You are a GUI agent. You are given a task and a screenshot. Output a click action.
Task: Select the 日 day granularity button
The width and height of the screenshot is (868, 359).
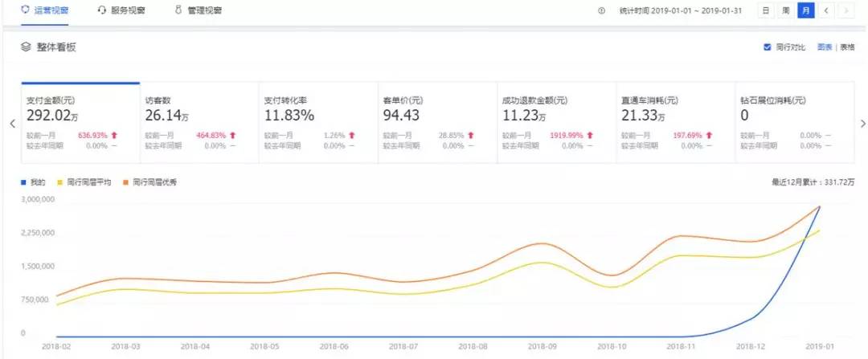click(x=766, y=10)
